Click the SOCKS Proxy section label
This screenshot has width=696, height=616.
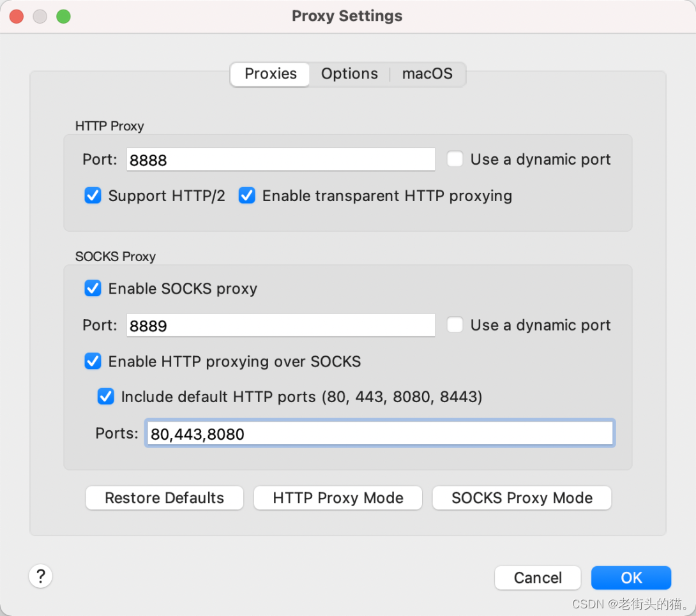116,257
